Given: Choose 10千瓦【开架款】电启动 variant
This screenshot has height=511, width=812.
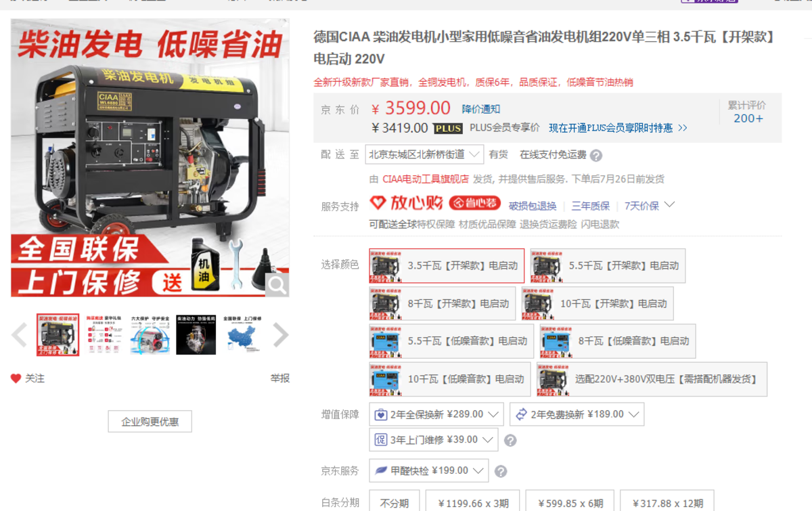Looking at the screenshot, I should tap(597, 304).
